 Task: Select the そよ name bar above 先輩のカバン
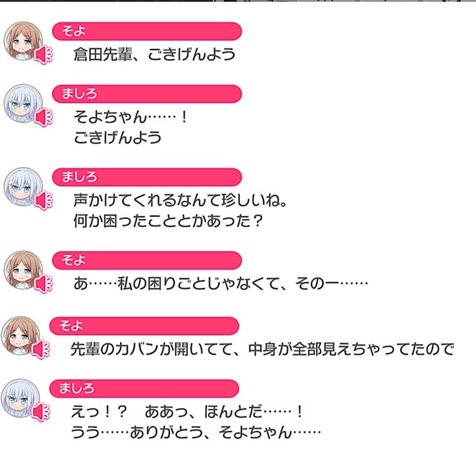(144, 326)
